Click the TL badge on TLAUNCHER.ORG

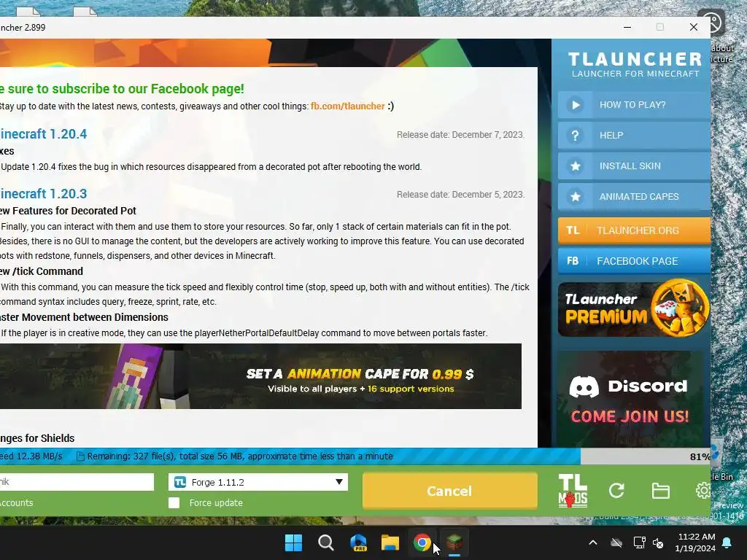(573, 230)
